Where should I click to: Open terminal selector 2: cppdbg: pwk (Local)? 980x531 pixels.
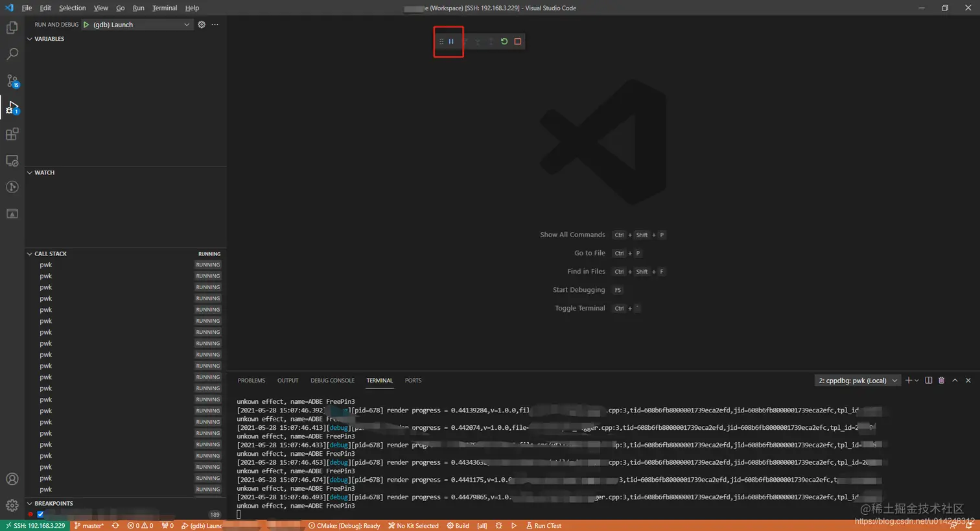coord(857,381)
